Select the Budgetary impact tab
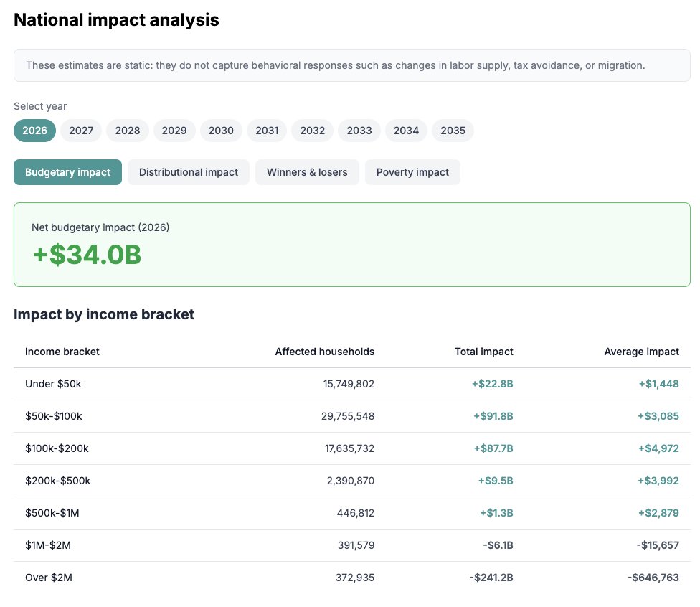This screenshot has width=700, height=607. click(x=67, y=172)
